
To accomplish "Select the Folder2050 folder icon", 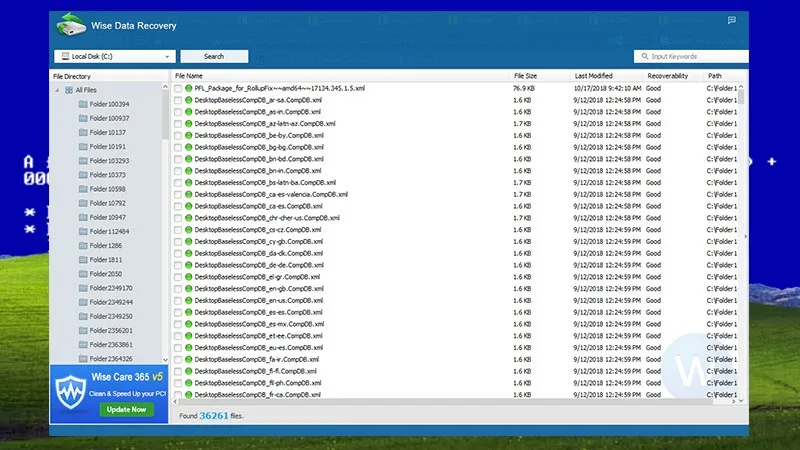I will tap(83, 273).
